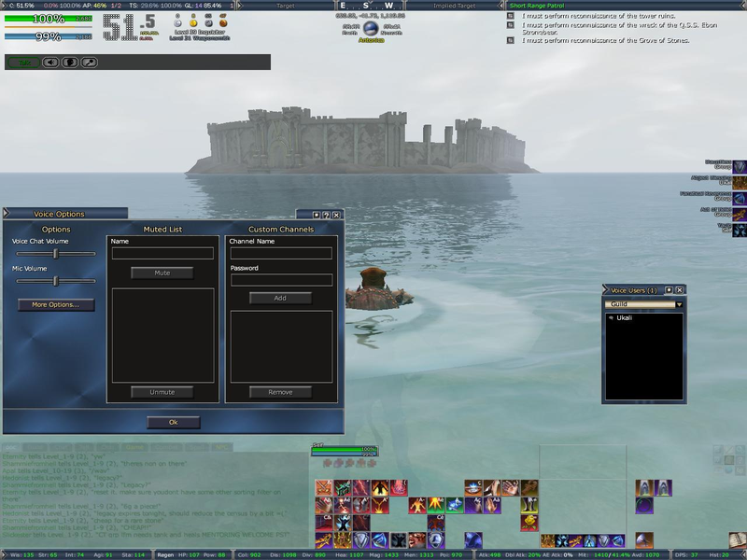Click the compass globe icon

(371, 29)
